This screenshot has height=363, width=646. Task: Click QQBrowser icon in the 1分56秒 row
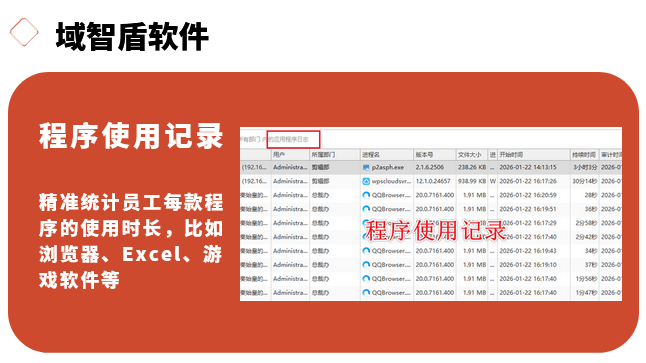pyautogui.click(x=366, y=279)
